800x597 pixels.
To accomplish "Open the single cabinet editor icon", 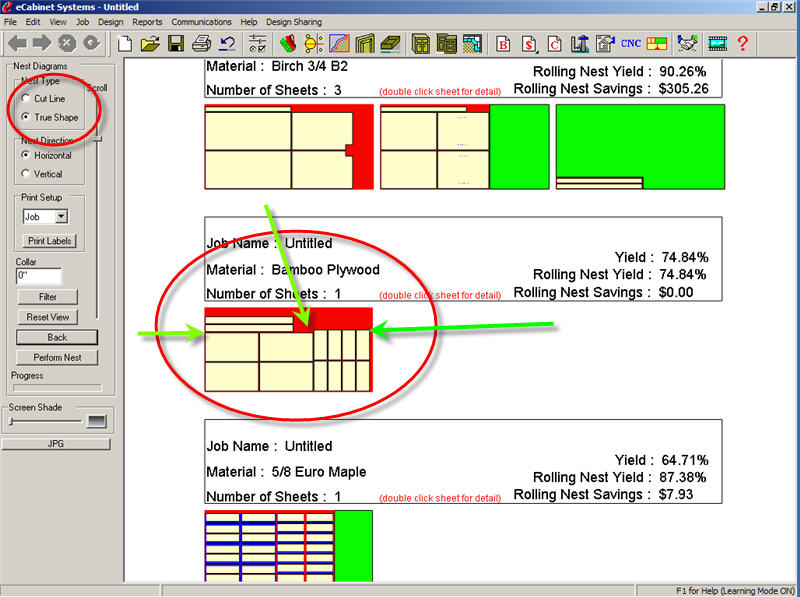I will point(421,44).
